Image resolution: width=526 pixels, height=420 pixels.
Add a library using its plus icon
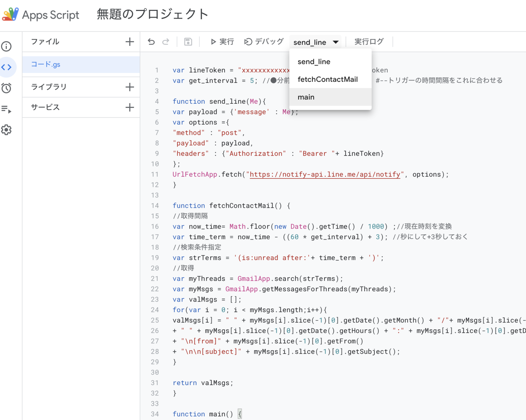click(129, 87)
